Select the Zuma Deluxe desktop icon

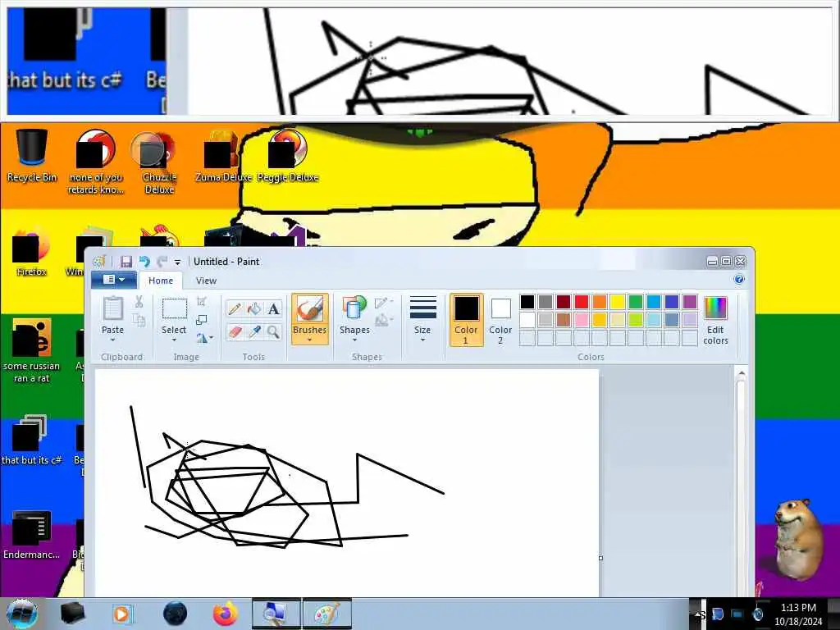click(x=223, y=155)
